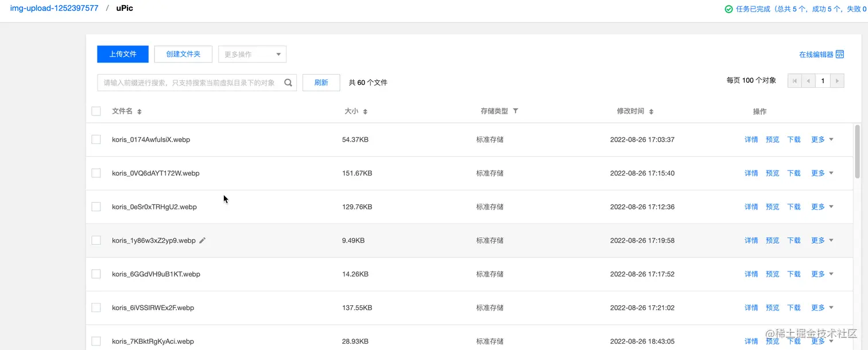Click 下载 for koris_0VQ6dAYT172W.webp
The height and width of the screenshot is (350, 868).
tap(793, 173)
